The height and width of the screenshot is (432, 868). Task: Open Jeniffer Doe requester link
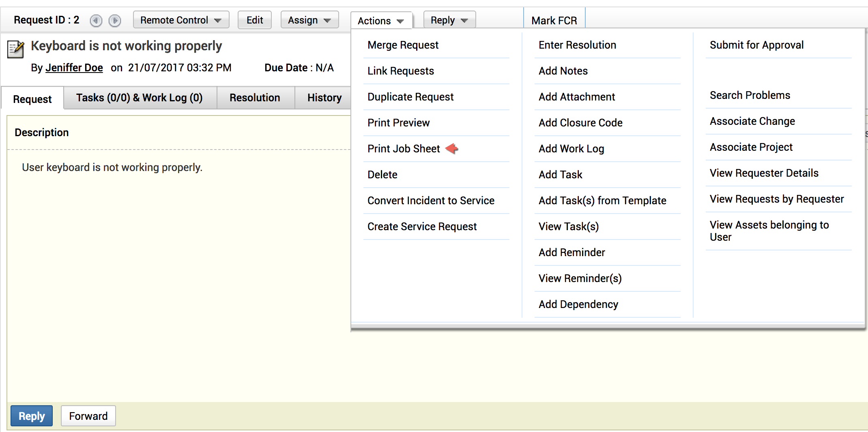coord(74,68)
